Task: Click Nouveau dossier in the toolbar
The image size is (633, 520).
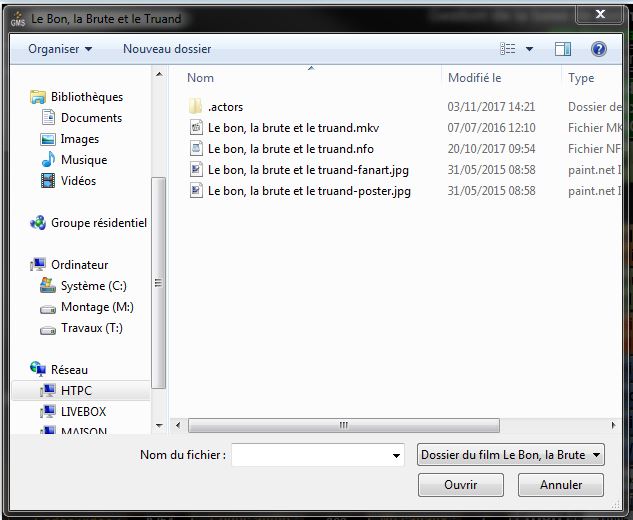Action: point(165,48)
